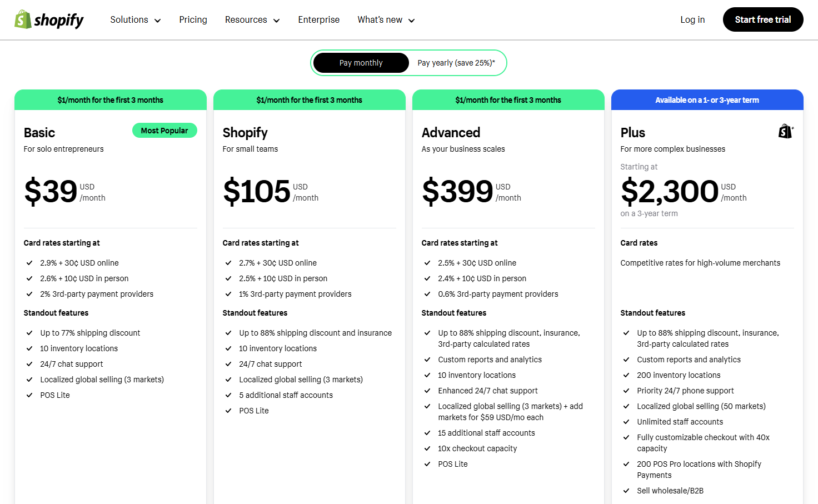Click "For more complex businesses" tagline
818x504 pixels.
coord(672,149)
